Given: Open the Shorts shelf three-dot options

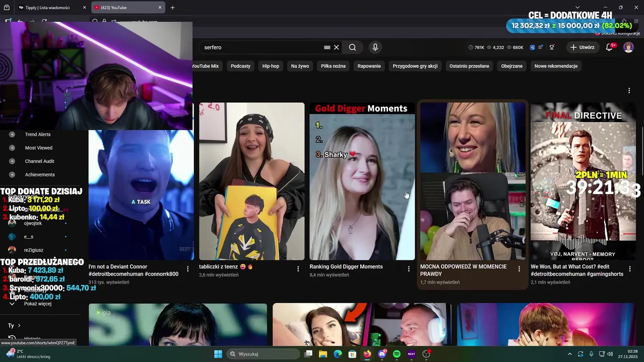Looking at the screenshot, I should tap(629, 90).
